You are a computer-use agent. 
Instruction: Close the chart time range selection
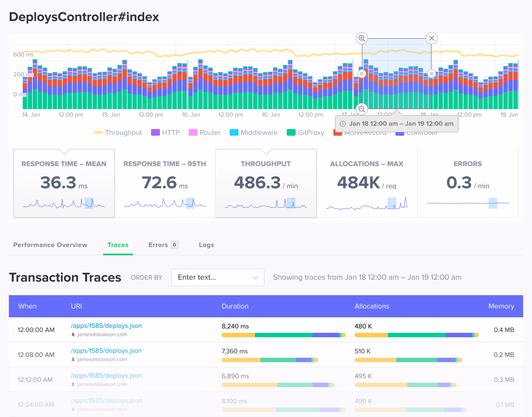431,38
